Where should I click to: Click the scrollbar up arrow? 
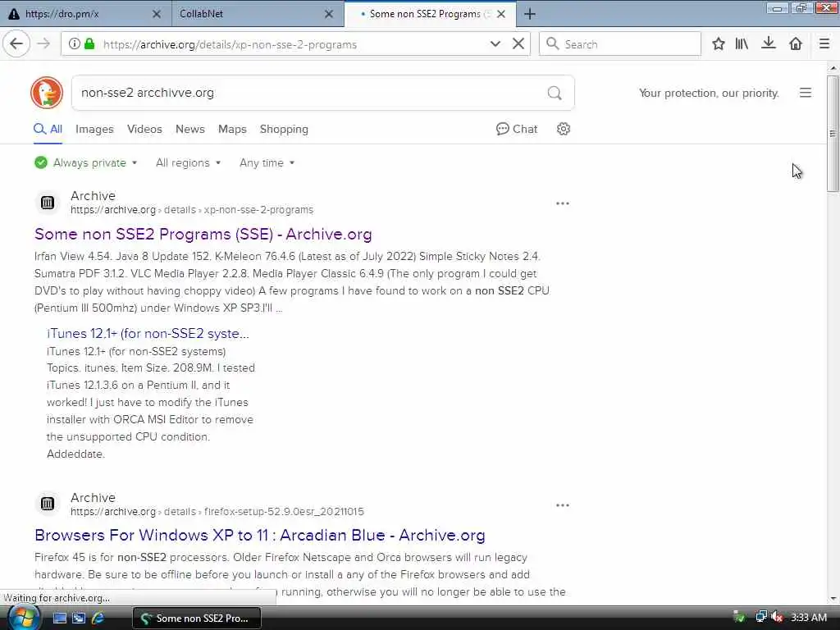833,68
